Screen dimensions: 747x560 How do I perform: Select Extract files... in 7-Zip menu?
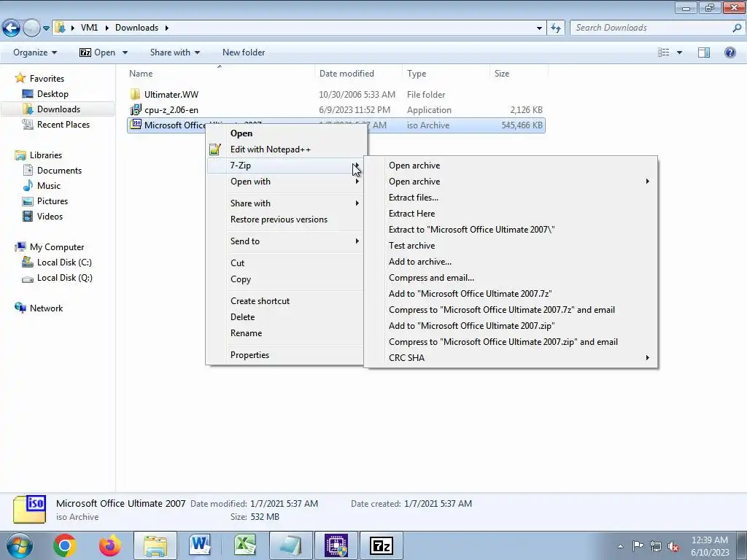414,198
